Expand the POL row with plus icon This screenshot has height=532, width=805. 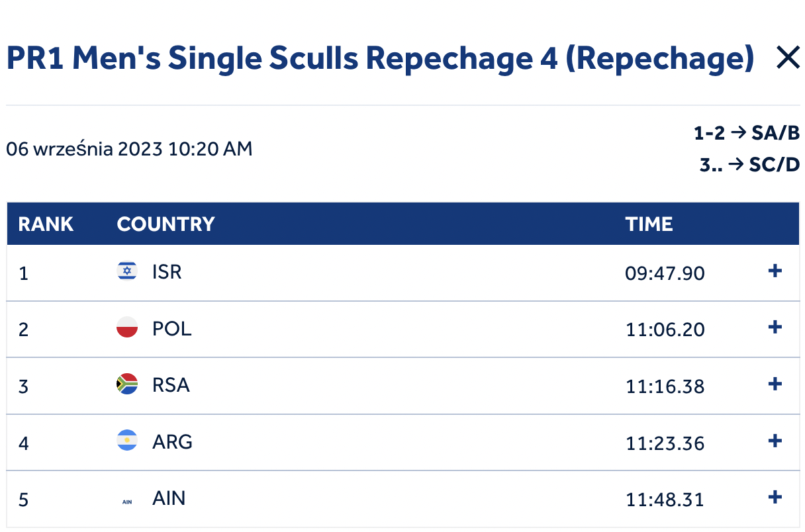click(775, 328)
